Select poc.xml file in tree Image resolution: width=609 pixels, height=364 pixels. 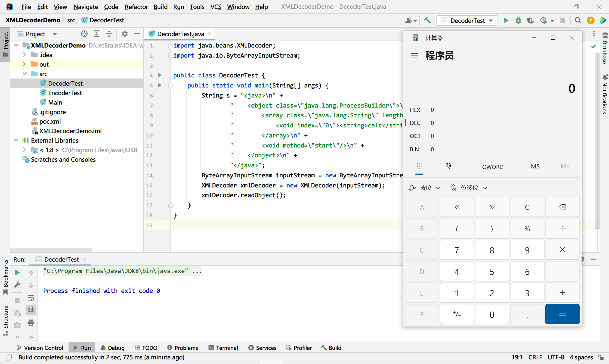(50, 121)
